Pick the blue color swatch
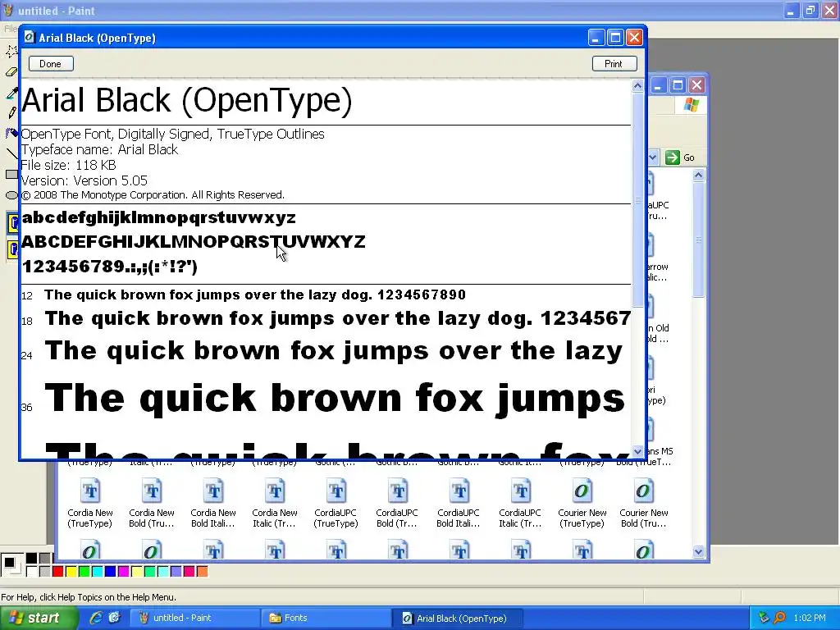 click(x=111, y=572)
